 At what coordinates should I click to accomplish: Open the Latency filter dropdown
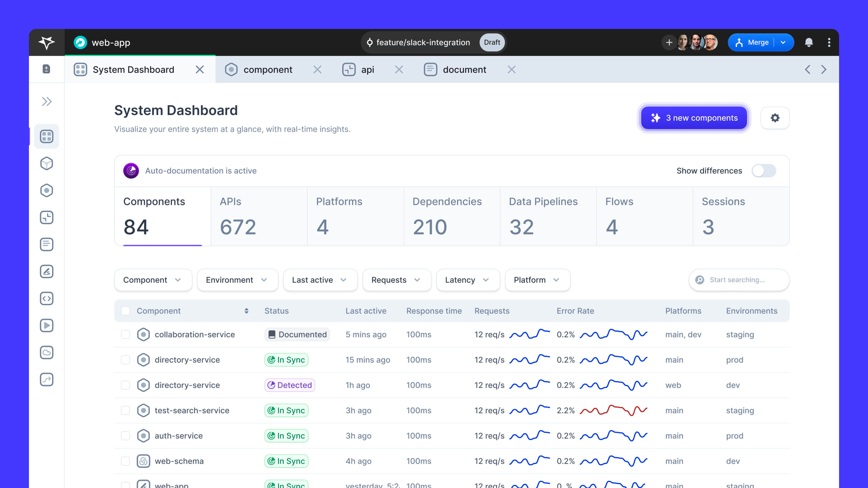click(468, 280)
